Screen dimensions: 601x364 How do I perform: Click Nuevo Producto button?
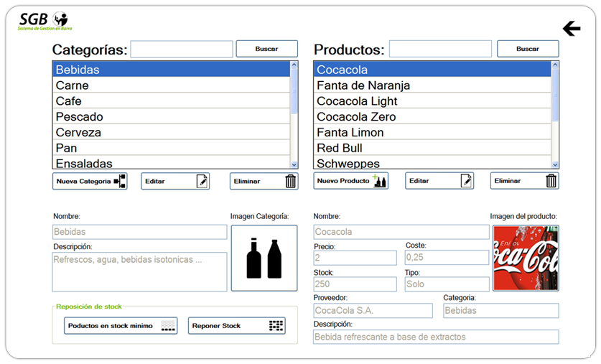(350, 181)
